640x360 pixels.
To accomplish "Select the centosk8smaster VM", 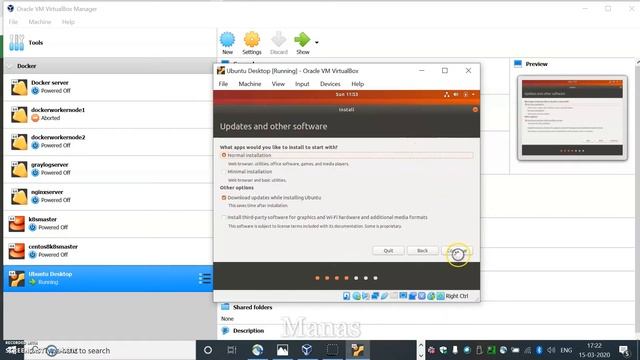I will (x=109, y=251).
